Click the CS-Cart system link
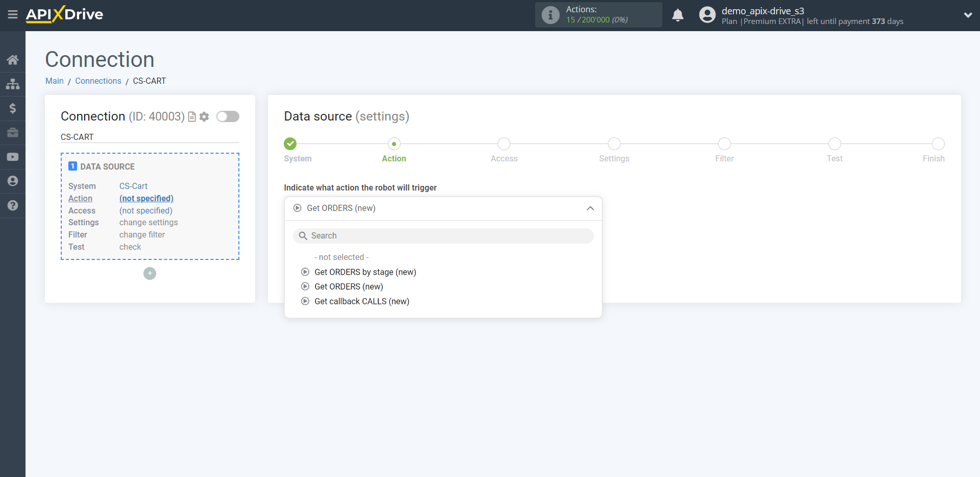The width and height of the screenshot is (980, 477). click(x=133, y=186)
